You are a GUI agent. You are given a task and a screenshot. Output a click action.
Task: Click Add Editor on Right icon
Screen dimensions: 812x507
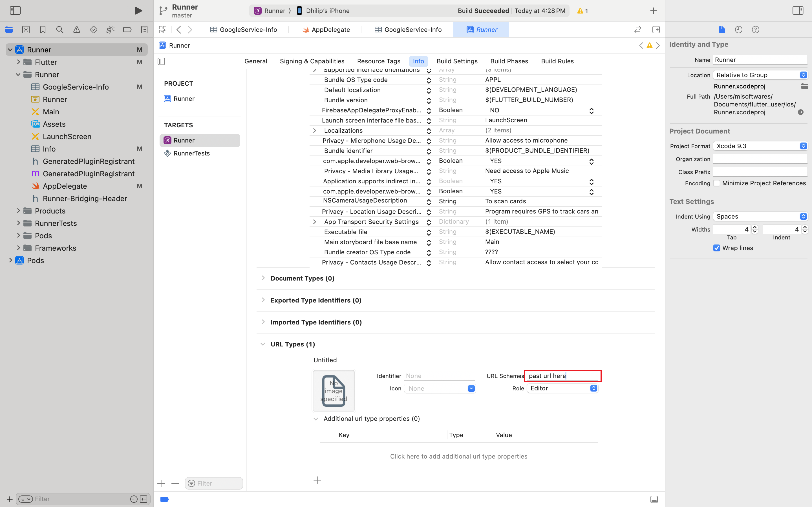click(656, 30)
